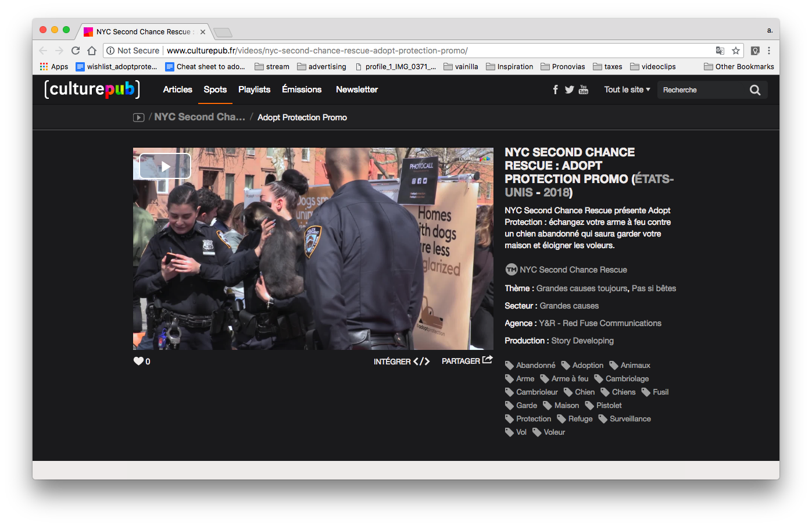The image size is (812, 526).
Task: View site info Not Secure indicator
Action: click(133, 51)
